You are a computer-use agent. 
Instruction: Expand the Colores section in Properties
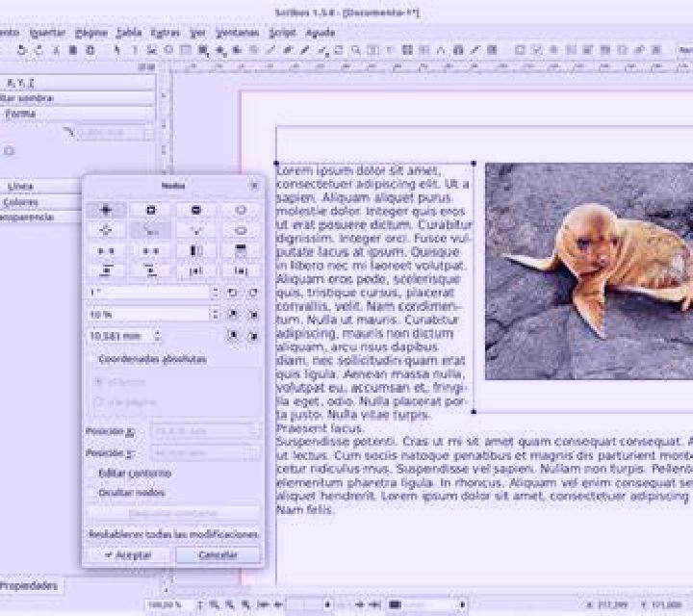coord(41,202)
